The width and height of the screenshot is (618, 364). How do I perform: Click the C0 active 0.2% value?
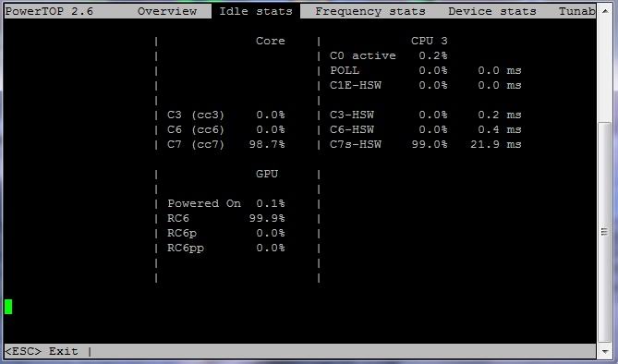(432, 55)
